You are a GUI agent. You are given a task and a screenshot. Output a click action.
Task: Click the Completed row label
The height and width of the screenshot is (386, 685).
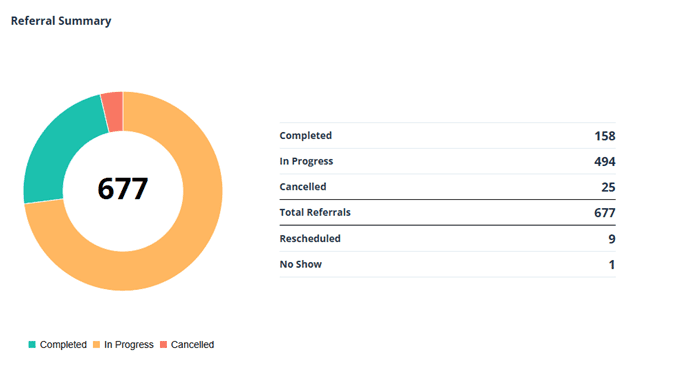pyautogui.click(x=306, y=136)
